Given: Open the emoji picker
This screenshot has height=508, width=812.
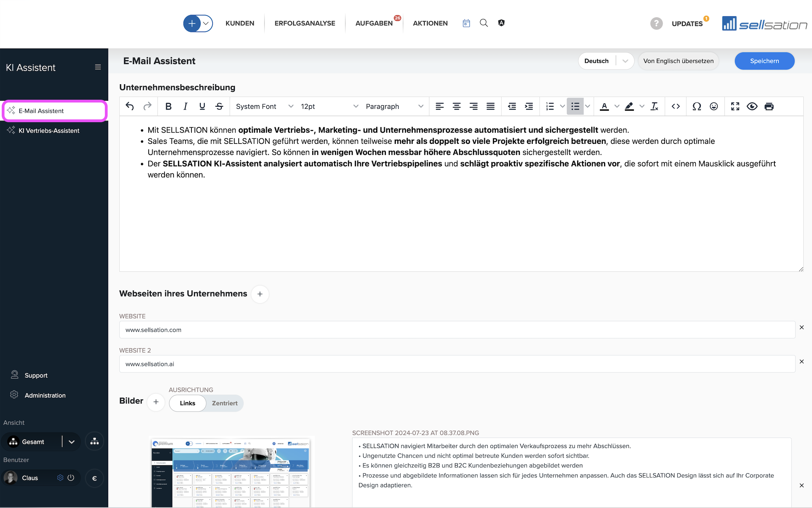Looking at the screenshot, I should coord(714,106).
